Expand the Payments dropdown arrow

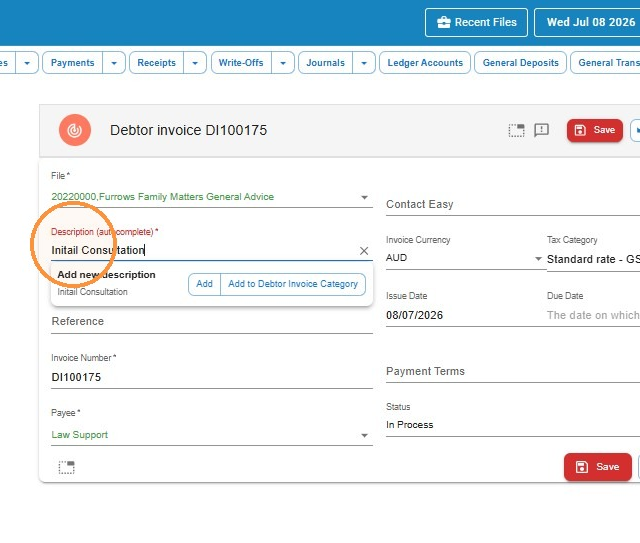click(114, 63)
